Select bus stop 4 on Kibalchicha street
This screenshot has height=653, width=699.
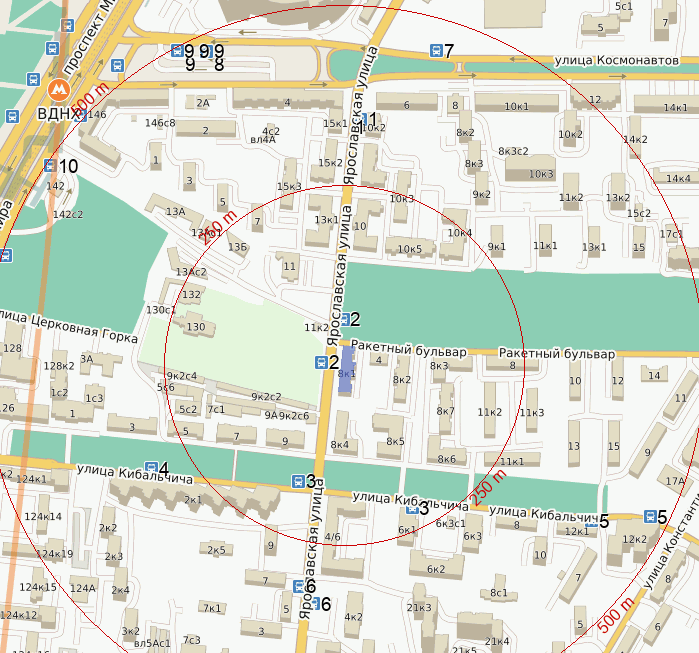pos(151,468)
